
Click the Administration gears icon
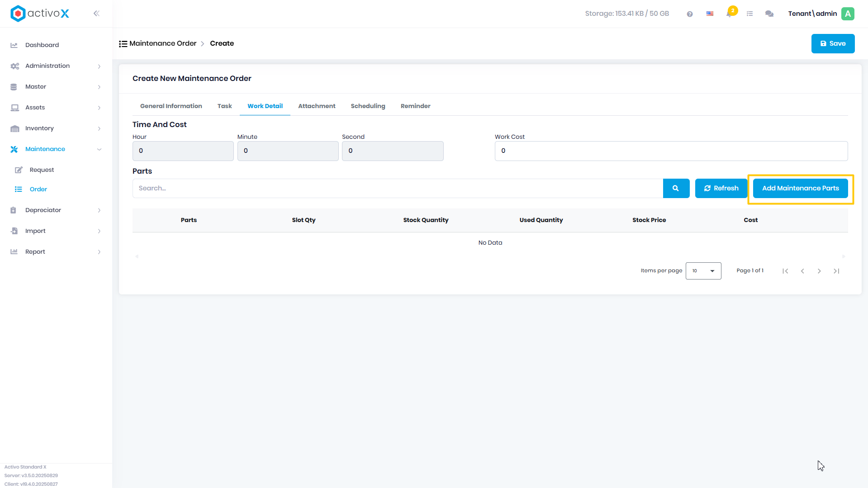click(14, 66)
